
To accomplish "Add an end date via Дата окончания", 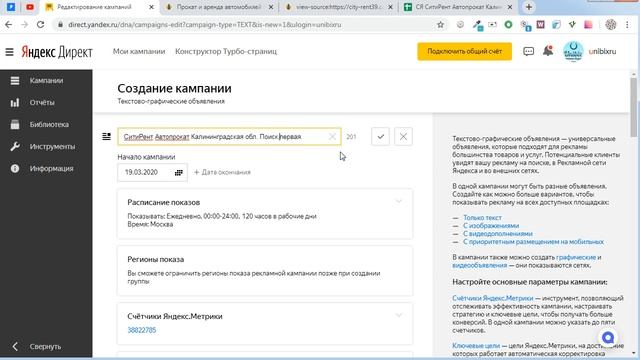I will 222,172.
